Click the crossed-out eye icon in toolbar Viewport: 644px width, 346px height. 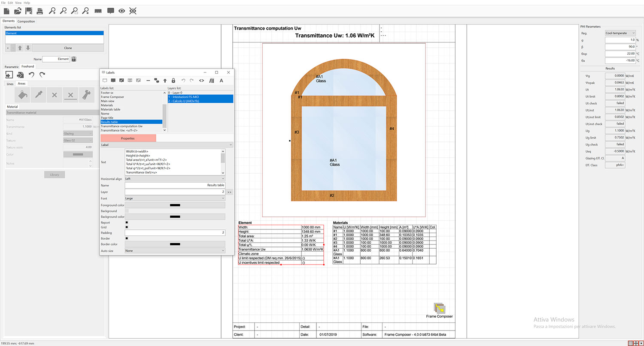pos(133,11)
